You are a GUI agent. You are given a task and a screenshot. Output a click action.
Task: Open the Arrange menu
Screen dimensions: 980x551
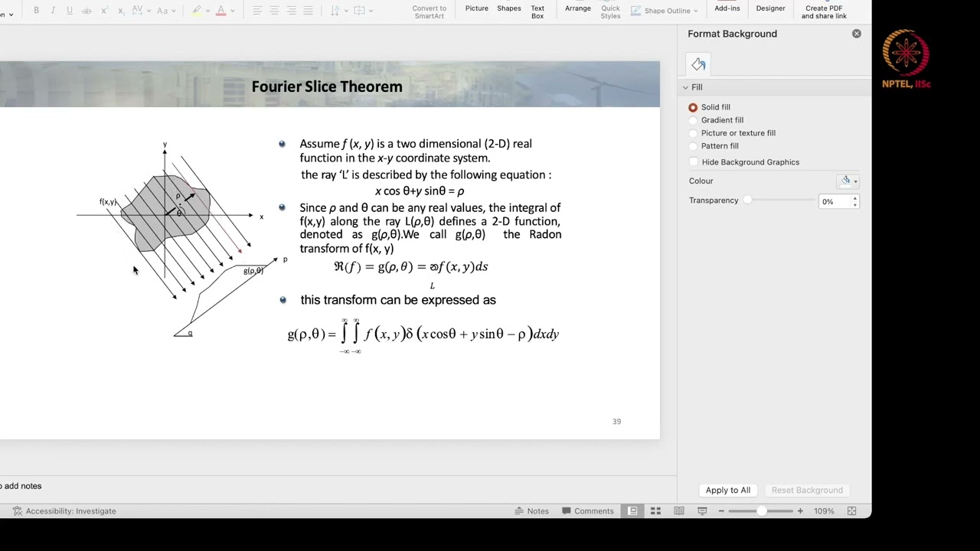pyautogui.click(x=577, y=8)
